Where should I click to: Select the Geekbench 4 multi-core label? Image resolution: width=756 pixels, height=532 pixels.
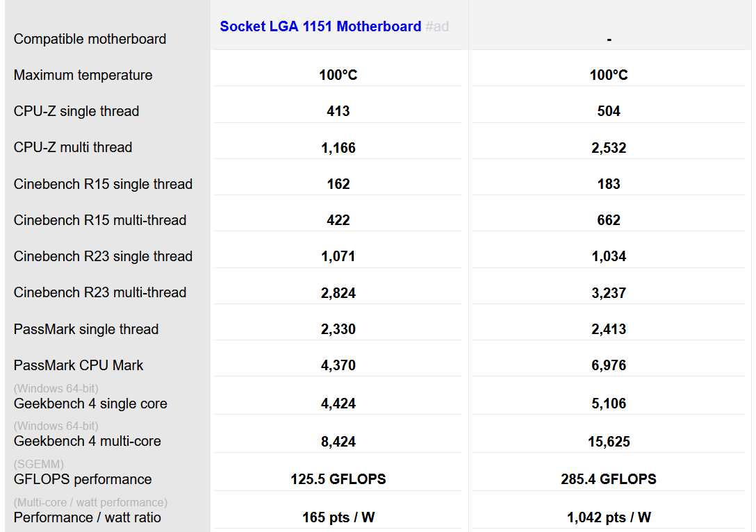[88, 442]
